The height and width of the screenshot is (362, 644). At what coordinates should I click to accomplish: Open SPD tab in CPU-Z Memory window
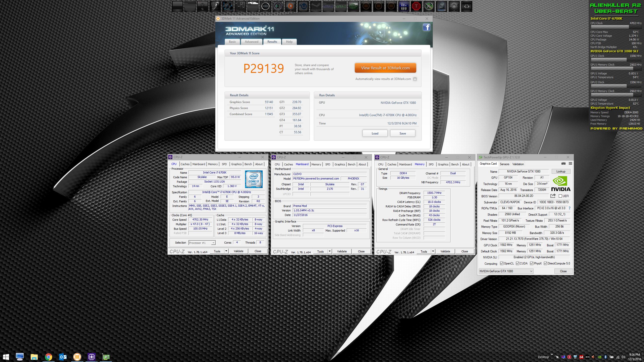coord(431,164)
